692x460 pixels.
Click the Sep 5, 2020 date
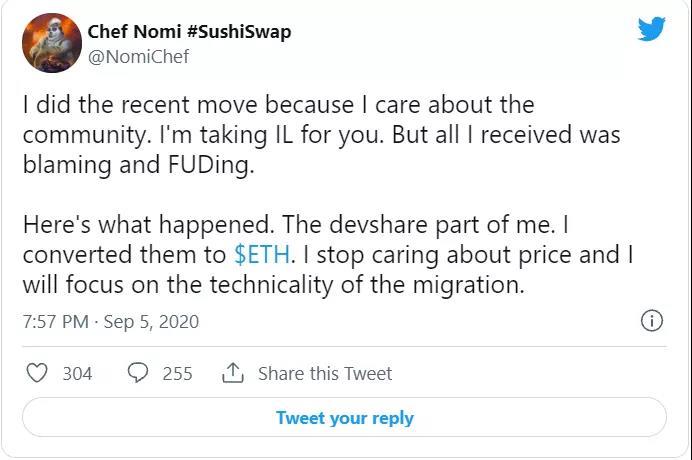155,322
